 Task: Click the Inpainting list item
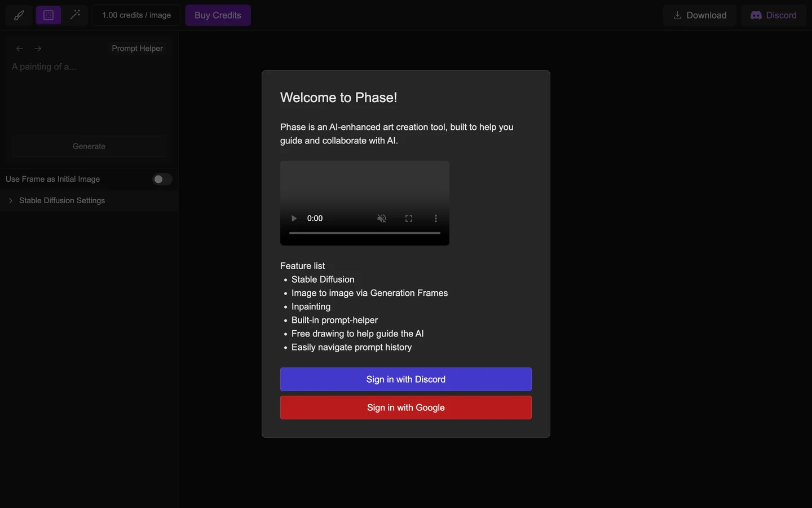pyautogui.click(x=311, y=306)
